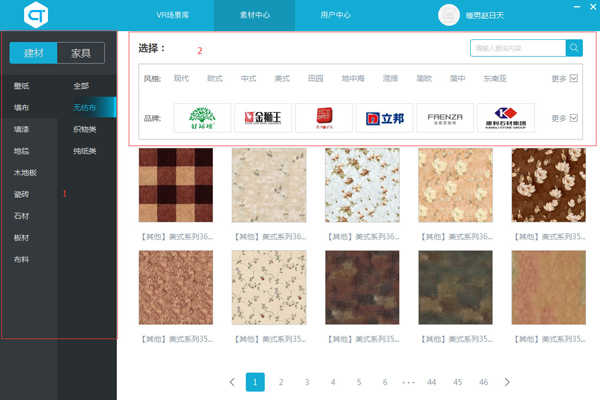Click the magnifier search button
The image size is (600, 400).
tap(574, 48)
